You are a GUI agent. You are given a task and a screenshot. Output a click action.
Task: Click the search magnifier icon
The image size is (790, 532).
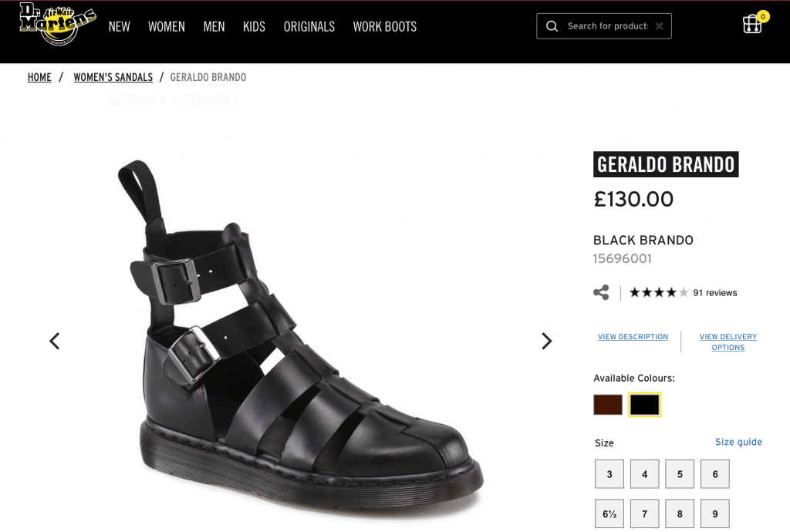(552, 26)
